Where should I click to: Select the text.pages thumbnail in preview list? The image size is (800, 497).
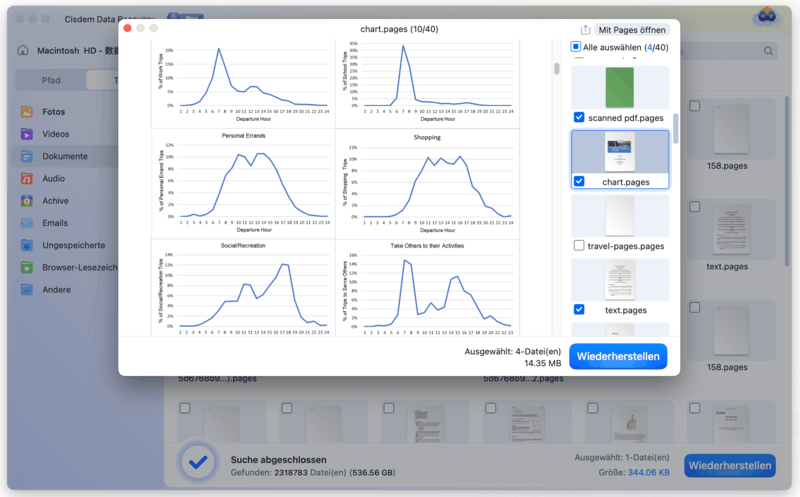tap(619, 280)
